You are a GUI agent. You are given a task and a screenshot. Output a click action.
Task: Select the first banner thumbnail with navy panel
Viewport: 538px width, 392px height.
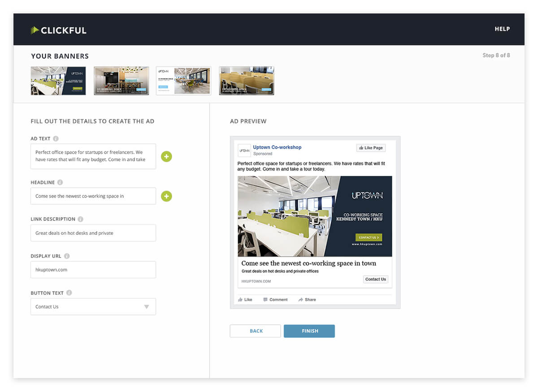pos(58,81)
